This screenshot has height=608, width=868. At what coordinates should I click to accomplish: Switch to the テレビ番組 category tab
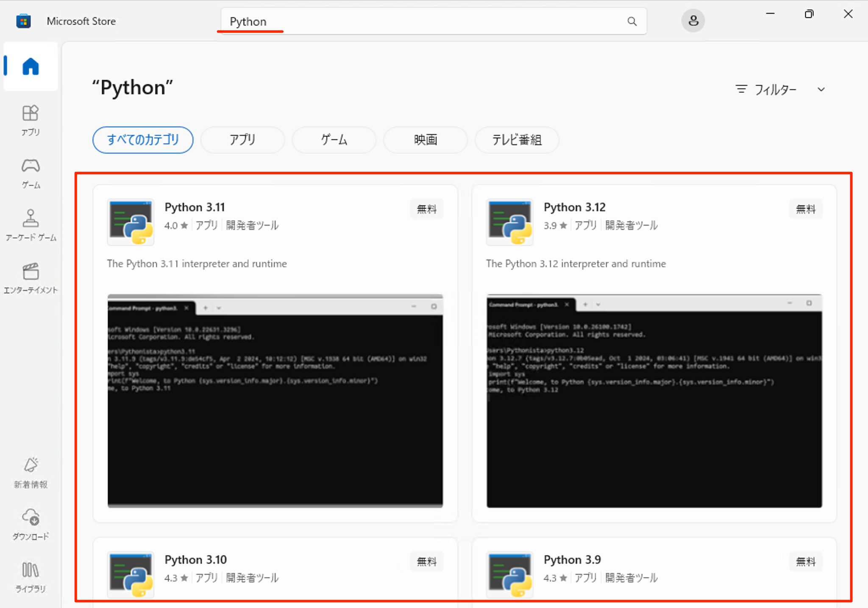(x=517, y=140)
